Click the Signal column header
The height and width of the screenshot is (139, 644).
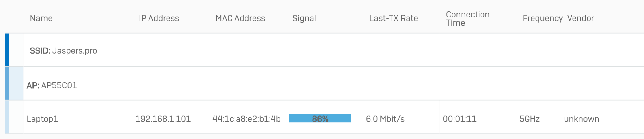304,18
